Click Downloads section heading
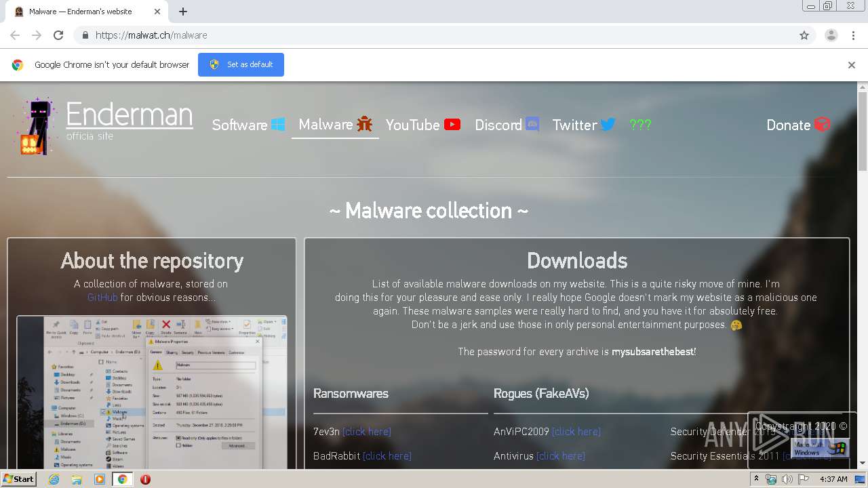868x488 pixels. [x=577, y=261]
